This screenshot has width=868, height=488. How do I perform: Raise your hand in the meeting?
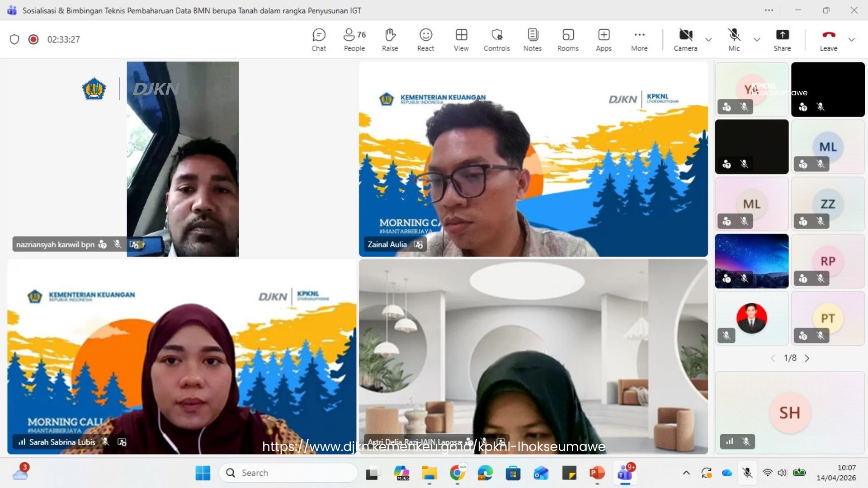pyautogui.click(x=390, y=40)
